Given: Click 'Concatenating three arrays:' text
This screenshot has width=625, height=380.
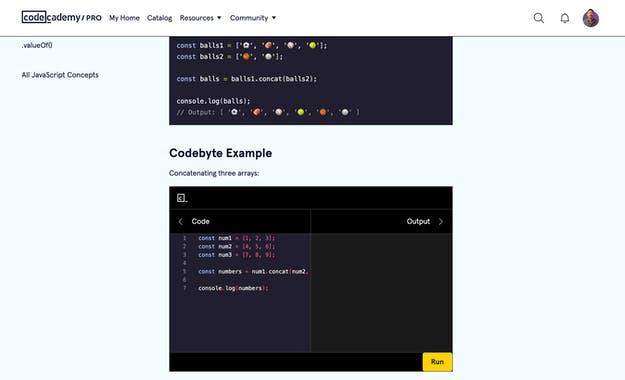Looking at the screenshot, I should [x=214, y=173].
